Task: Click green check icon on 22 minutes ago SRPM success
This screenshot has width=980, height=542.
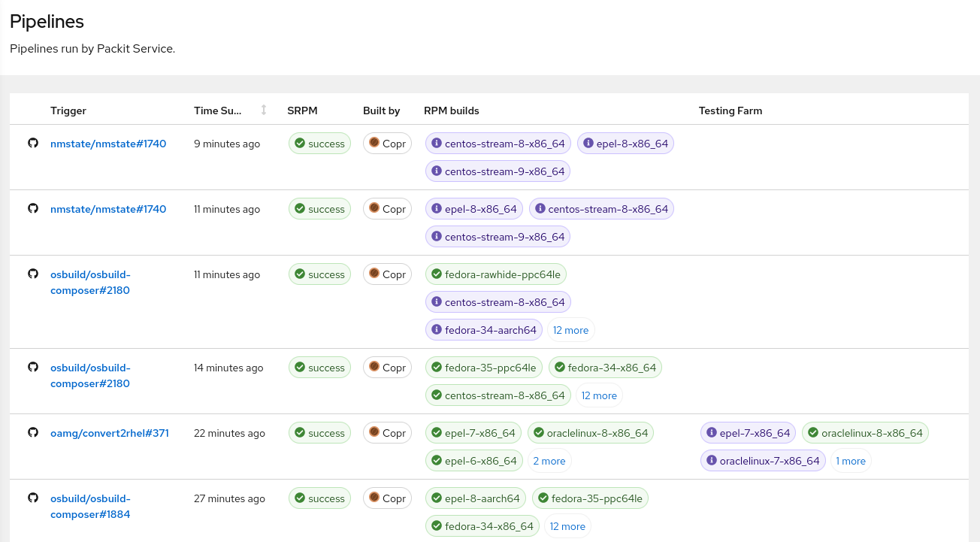Action: 300,433
